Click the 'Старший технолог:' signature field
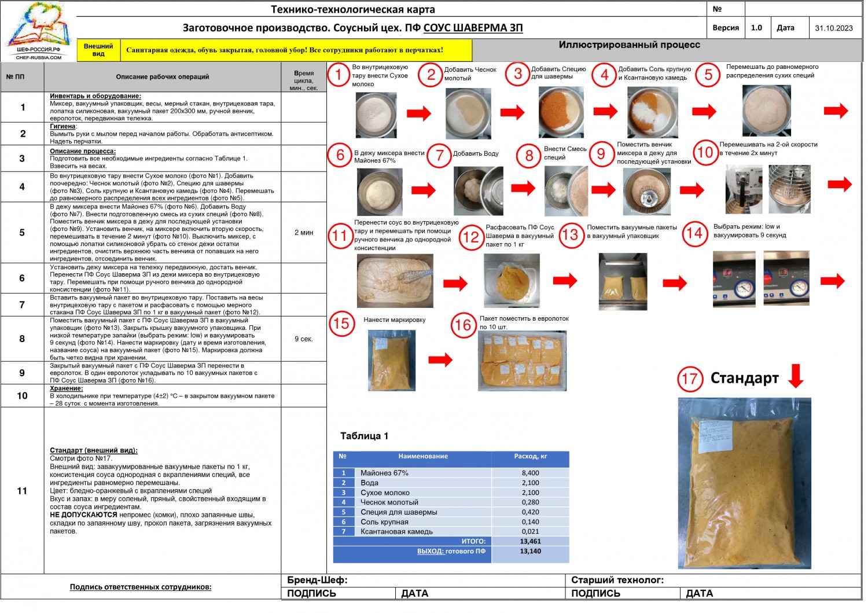The height and width of the screenshot is (613, 868). coord(714,581)
